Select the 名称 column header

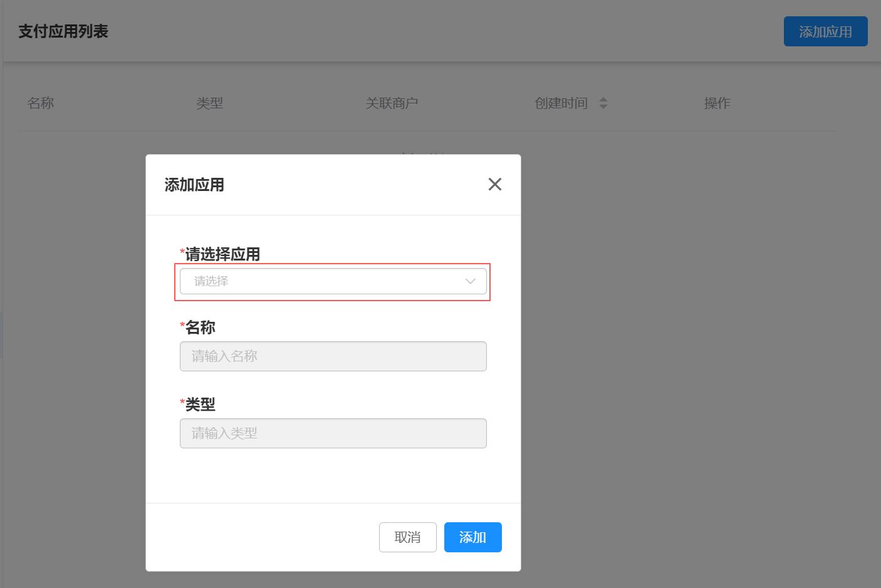(x=41, y=103)
